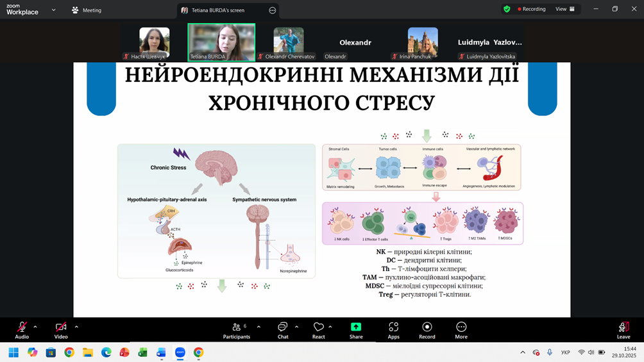Open the View layout menu
Image resolution: width=644 pixels, height=362 pixels.
pyautogui.click(x=564, y=10)
